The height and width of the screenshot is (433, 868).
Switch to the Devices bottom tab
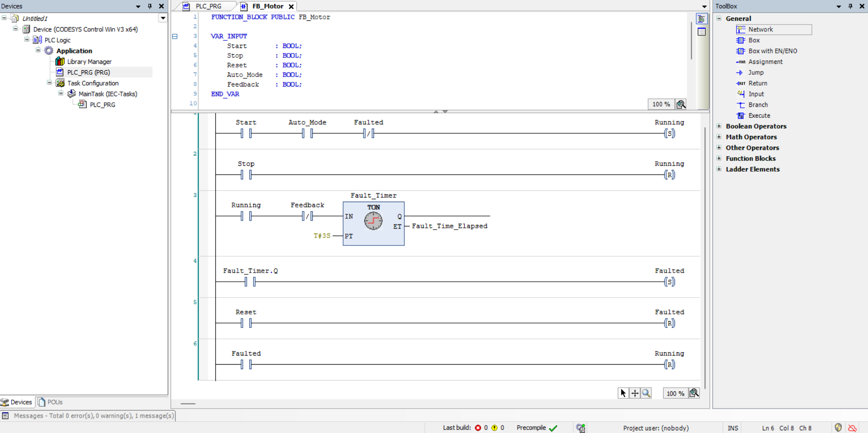pos(17,402)
